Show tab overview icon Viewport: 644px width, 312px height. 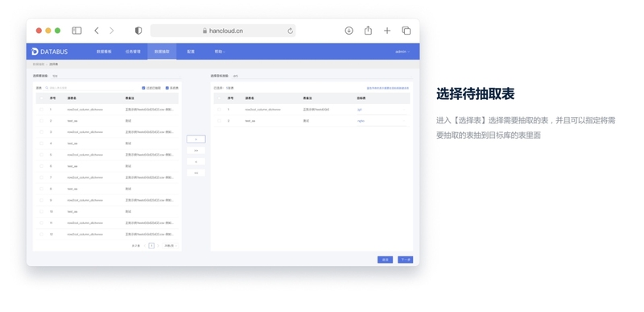pyautogui.click(x=407, y=31)
